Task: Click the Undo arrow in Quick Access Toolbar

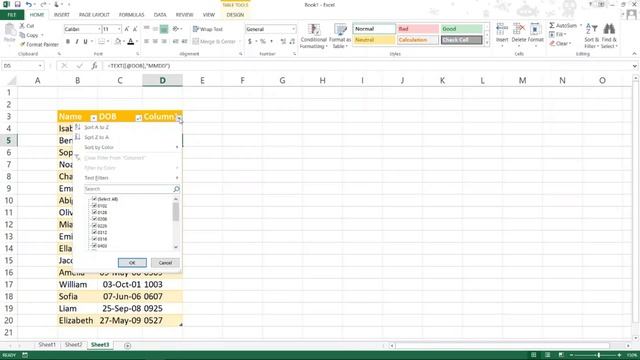Action: coord(29,4)
